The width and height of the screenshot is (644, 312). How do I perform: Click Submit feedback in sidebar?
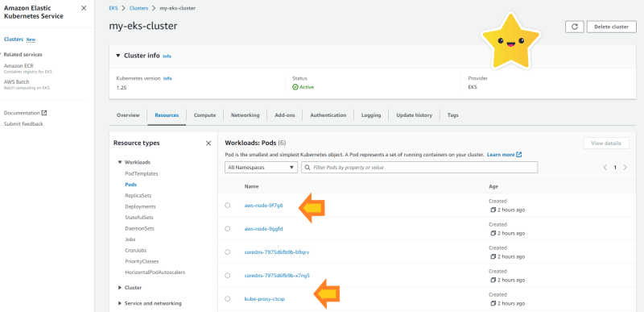point(23,123)
